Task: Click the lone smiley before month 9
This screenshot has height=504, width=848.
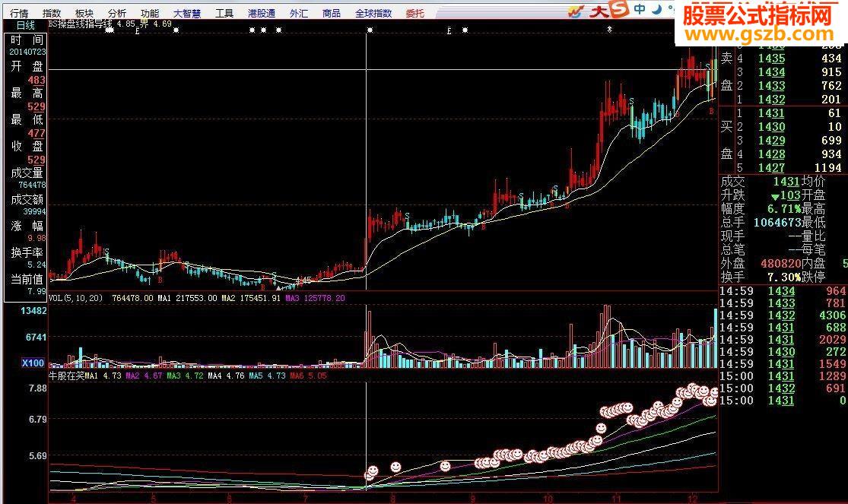Action: click(445, 465)
